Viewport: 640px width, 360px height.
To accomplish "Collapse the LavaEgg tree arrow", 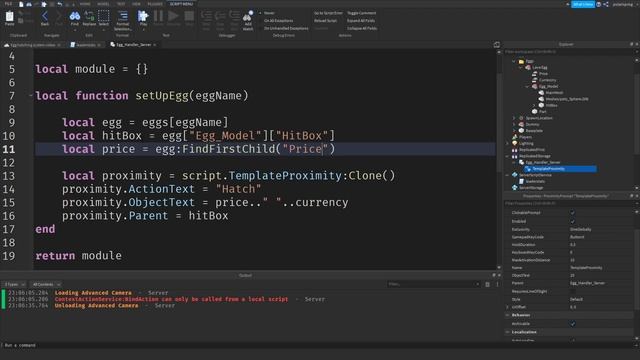I will [520, 67].
